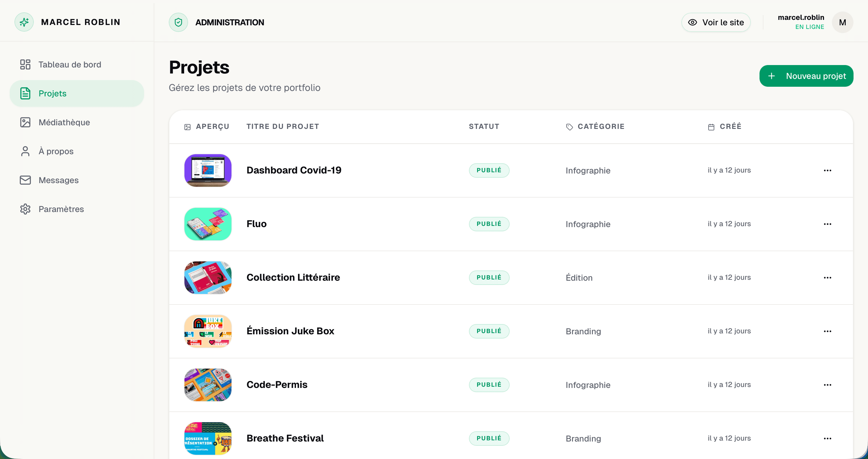Image resolution: width=868 pixels, height=459 pixels.
Task: Click the Administration shield icon
Action: pos(178,22)
